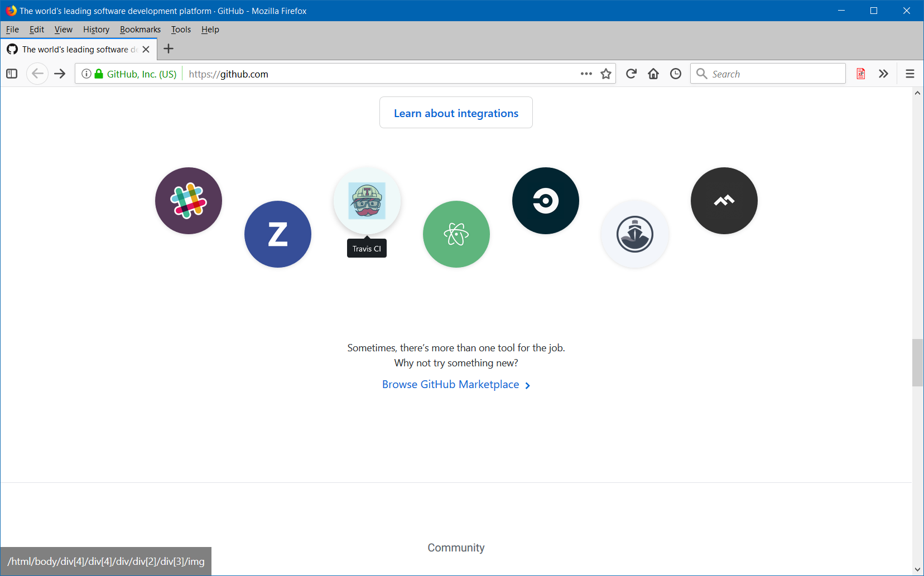Go forward with the forward arrow
Screen dimensions: 924x576
pos(60,74)
